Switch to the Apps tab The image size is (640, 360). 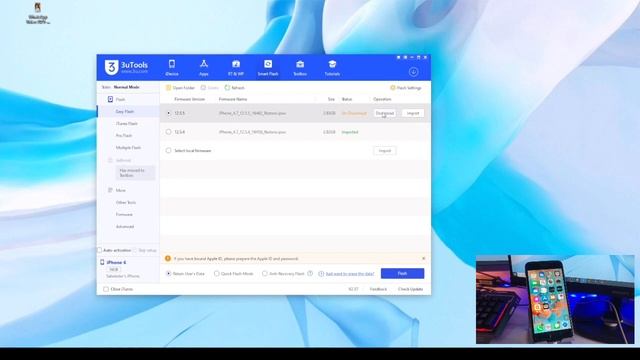204,68
